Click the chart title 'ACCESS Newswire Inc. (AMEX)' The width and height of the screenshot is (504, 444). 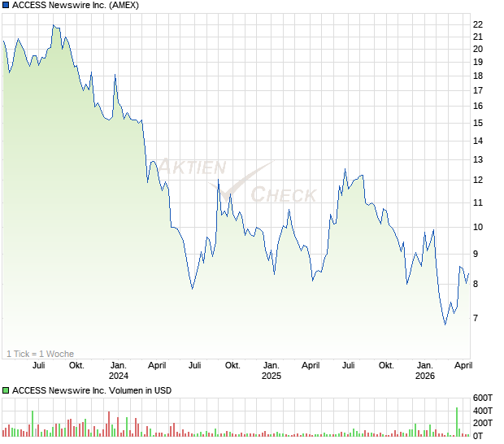click(76, 5)
